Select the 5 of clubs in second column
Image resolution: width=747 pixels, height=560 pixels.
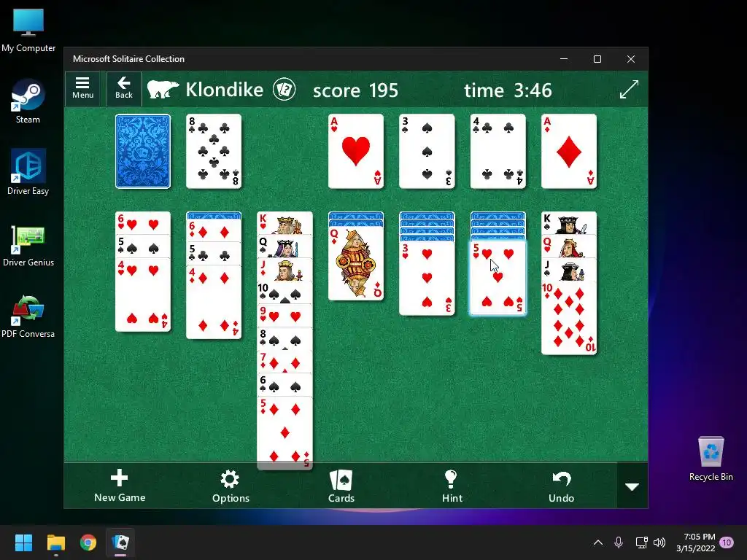[x=214, y=254]
